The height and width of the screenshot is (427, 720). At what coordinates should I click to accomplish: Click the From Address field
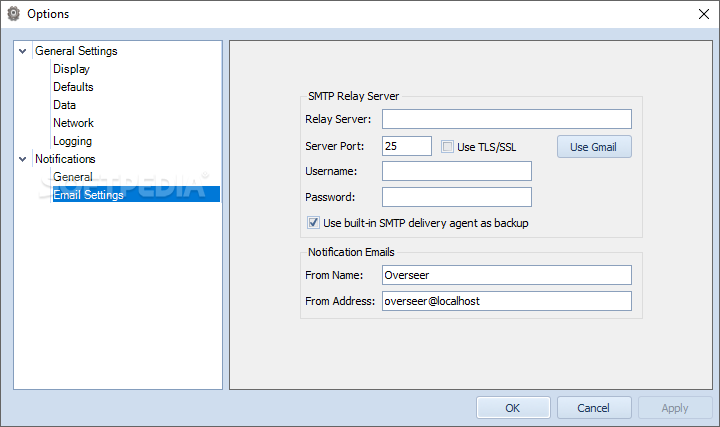[507, 301]
